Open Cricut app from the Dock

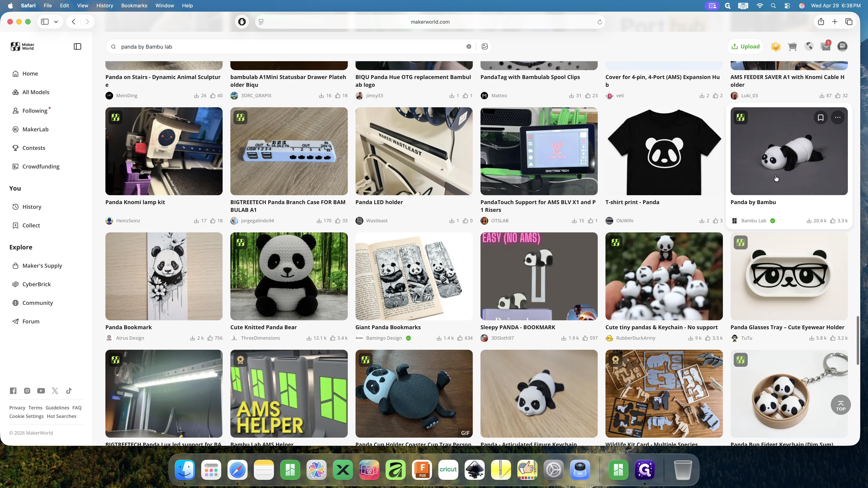coord(448,469)
